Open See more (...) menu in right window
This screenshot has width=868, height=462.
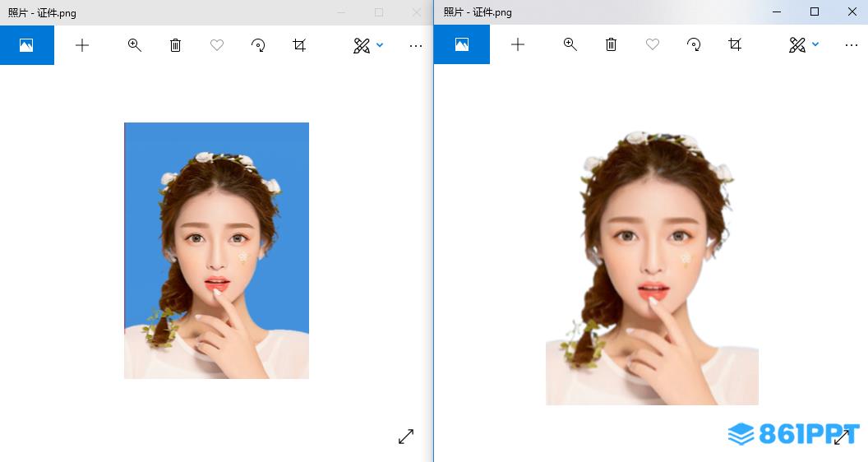[x=852, y=45]
